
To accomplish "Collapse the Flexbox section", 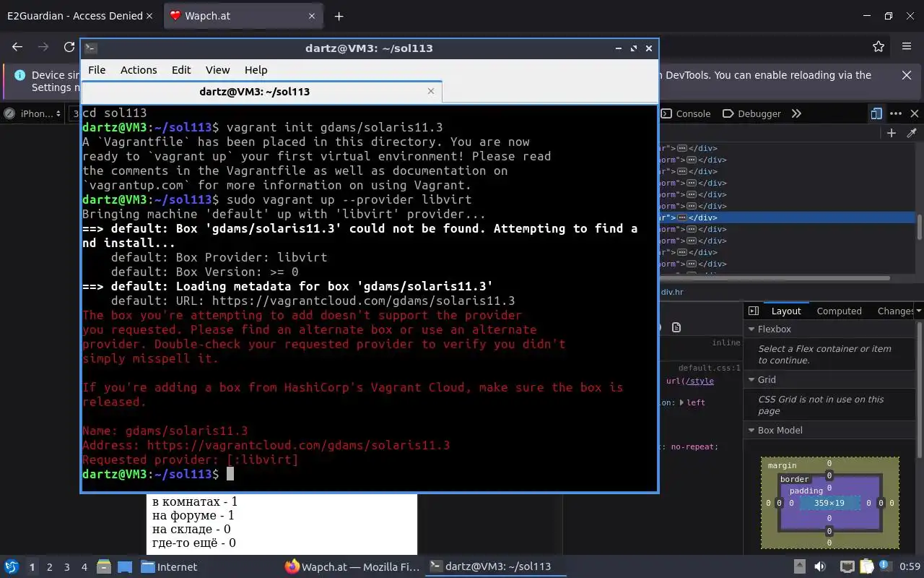I will tap(751, 329).
